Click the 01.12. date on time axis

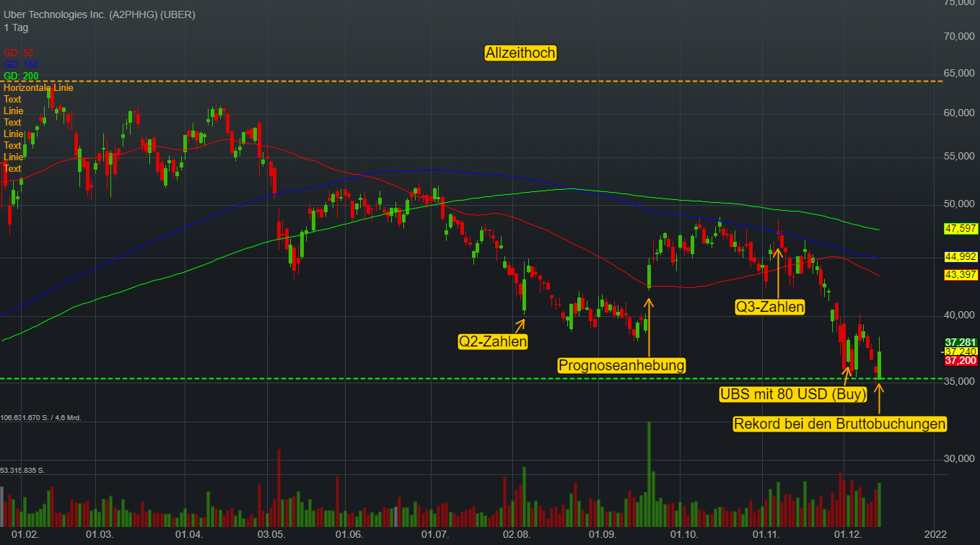(848, 535)
